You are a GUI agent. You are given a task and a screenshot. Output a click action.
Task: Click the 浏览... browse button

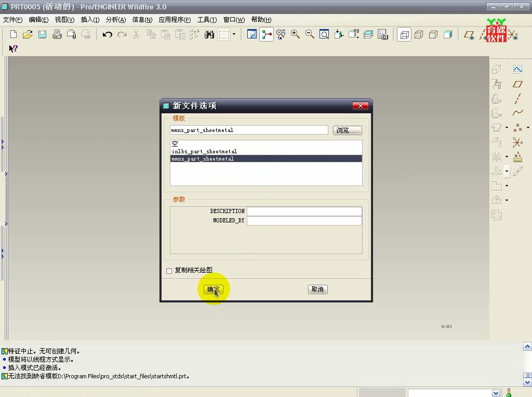tap(348, 130)
